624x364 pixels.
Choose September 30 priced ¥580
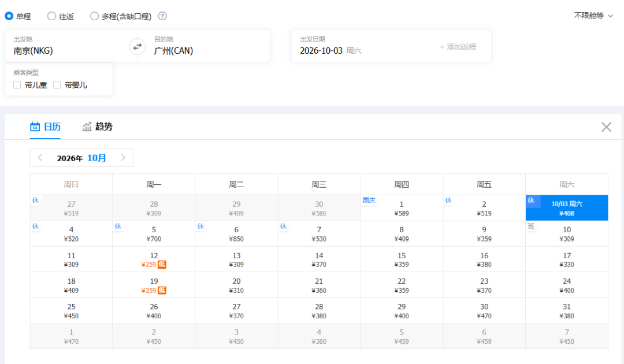[x=319, y=208]
